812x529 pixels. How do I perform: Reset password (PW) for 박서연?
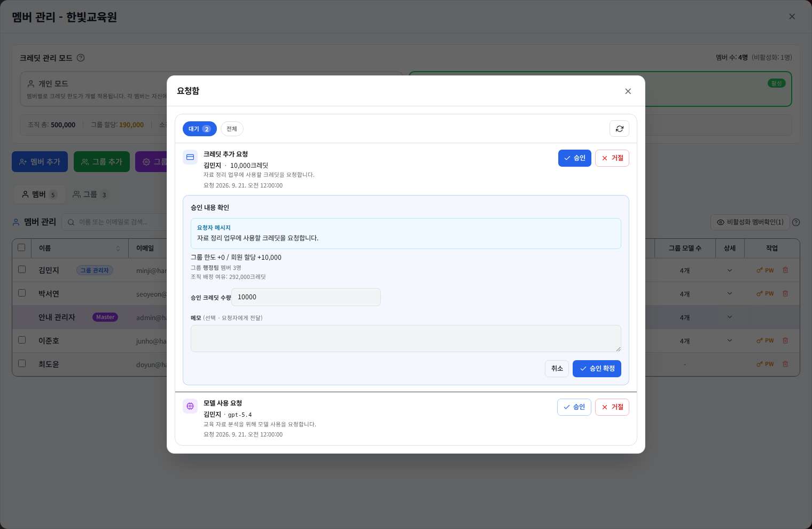(765, 294)
